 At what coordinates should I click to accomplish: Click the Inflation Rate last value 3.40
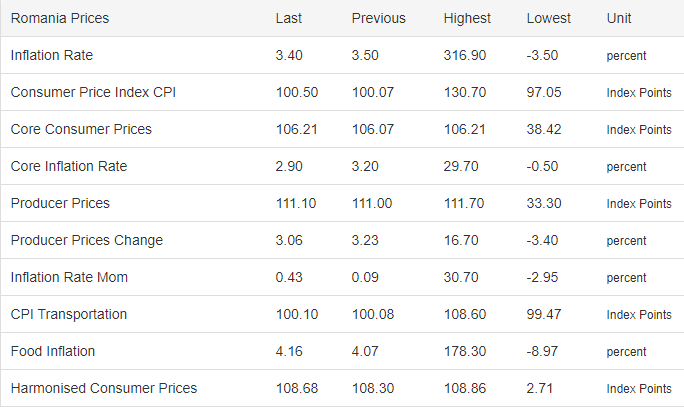pyautogui.click(x=289, y=56)
